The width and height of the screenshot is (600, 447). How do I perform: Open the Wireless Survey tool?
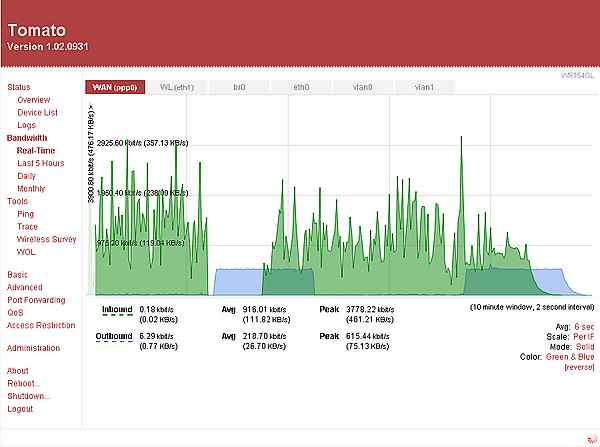point(46,239)
